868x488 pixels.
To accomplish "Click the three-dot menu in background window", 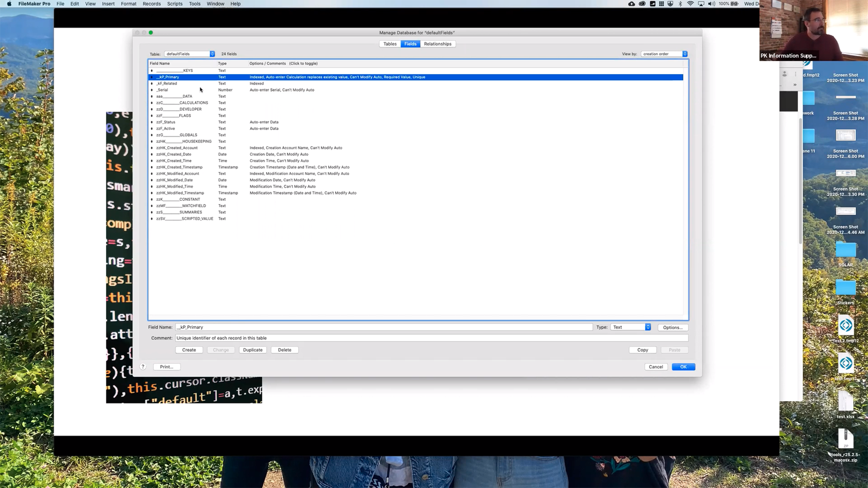I will 795,74.
